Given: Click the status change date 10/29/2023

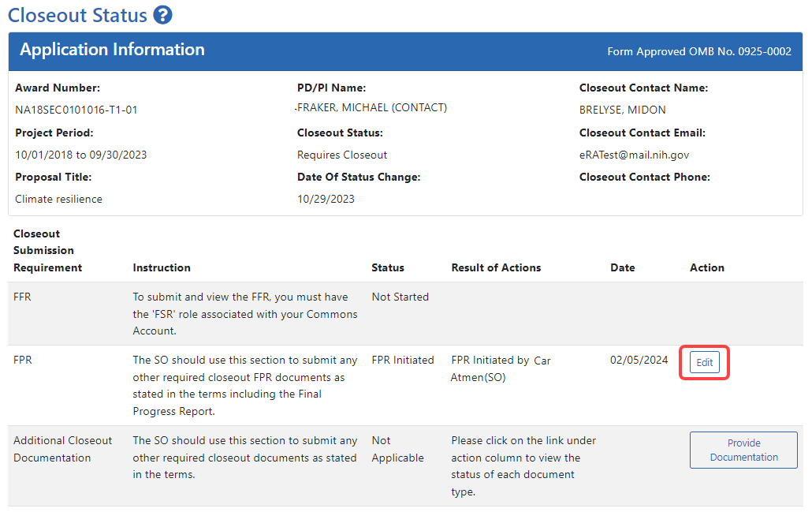Looking at the screenshot, I should click(x=326, y=199).
